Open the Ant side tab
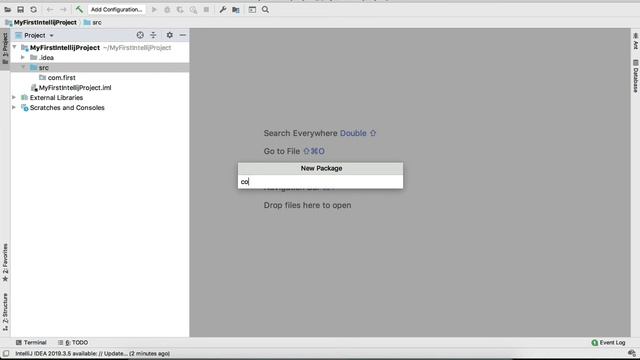This screenshot has width=640, height=360. 636,41
